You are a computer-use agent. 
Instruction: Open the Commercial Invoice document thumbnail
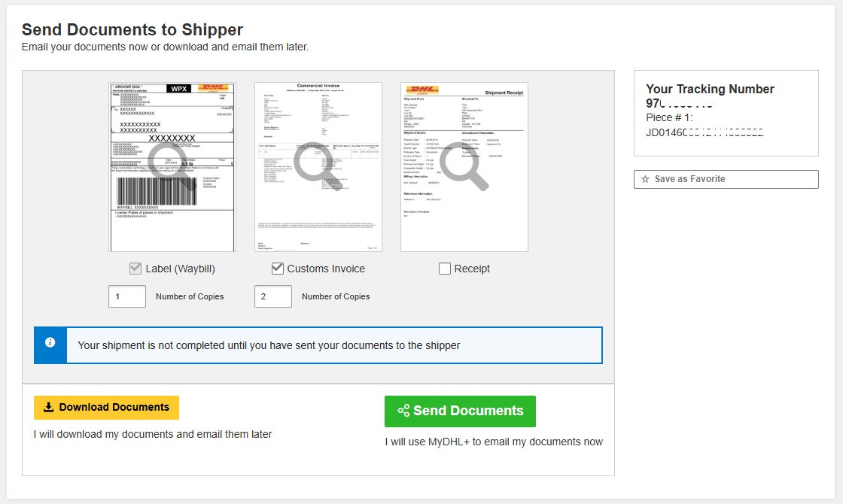(x=318, y=165)
